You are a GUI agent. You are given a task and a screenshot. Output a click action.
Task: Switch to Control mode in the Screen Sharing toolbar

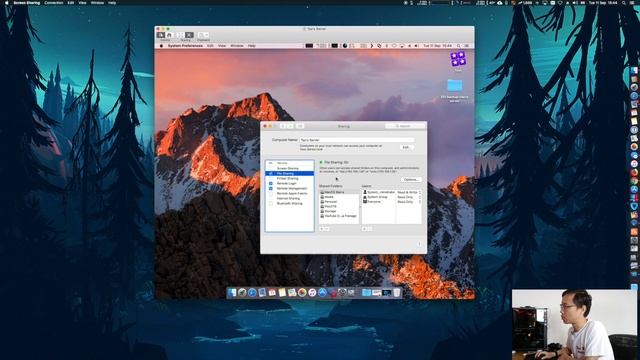click(161, 35)
